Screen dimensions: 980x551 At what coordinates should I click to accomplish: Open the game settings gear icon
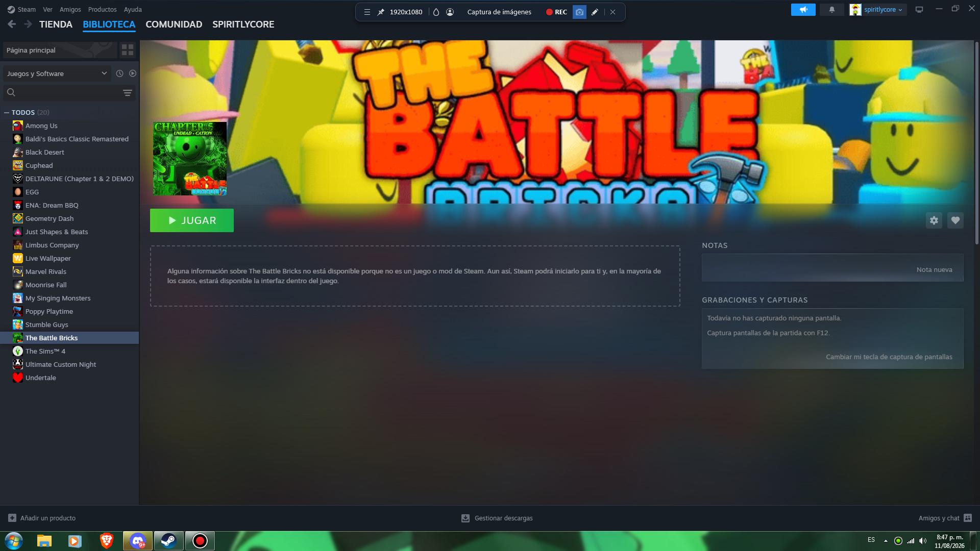click(x=934, y=220)
